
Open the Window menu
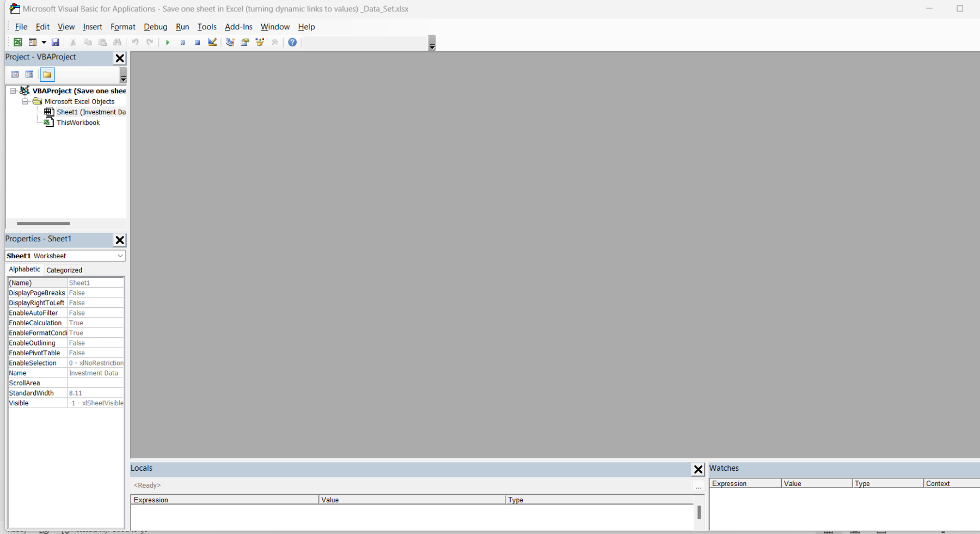coord(275,27)
